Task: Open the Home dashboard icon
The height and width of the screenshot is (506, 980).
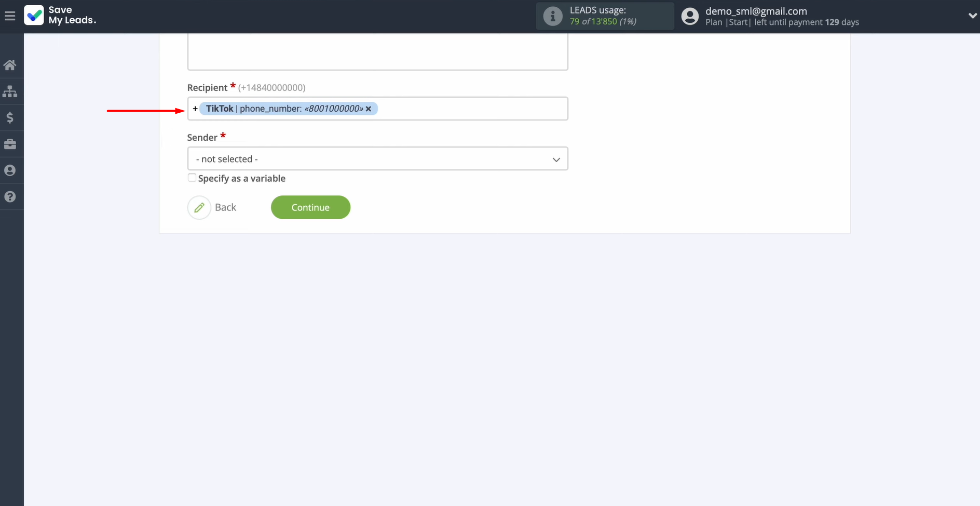Action: 10,64
